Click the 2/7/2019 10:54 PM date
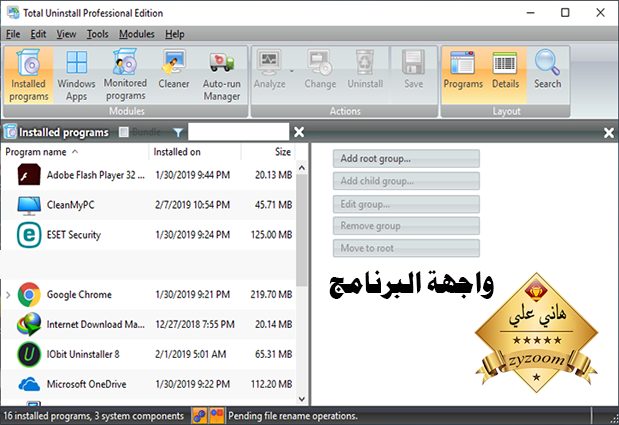The height and width of the screenshot is (425, 619). pos(192,205)
